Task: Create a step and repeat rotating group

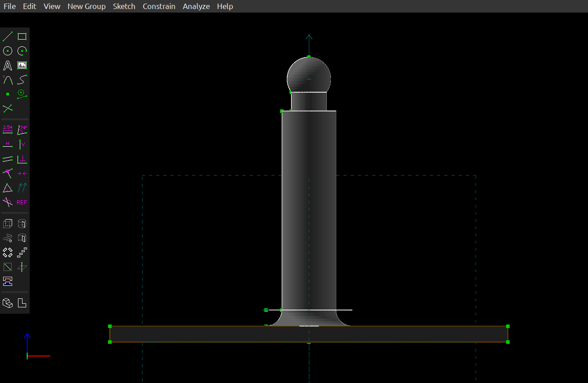Action: click(8, 252)
